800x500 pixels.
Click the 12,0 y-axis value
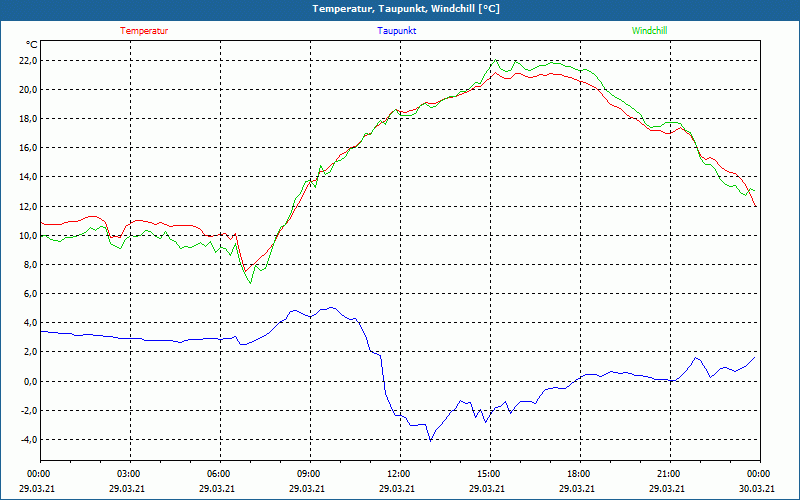(28, 207)
